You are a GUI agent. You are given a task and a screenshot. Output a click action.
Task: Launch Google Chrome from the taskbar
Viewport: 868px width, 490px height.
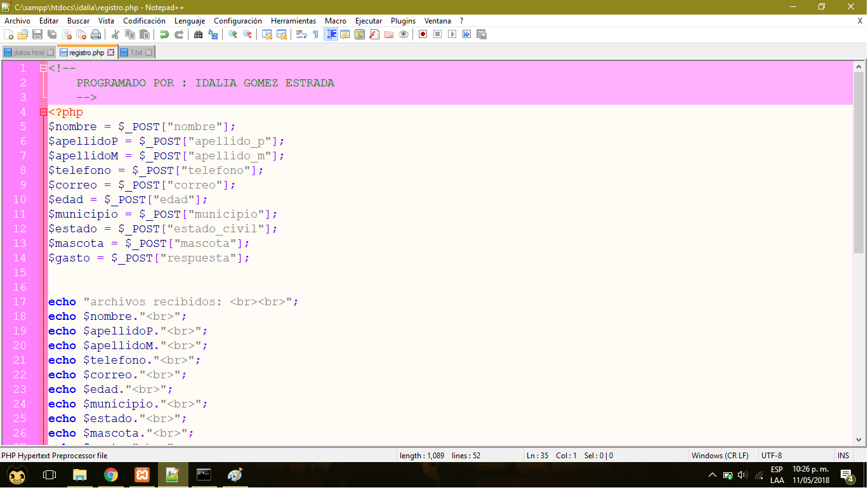point(111,474)
